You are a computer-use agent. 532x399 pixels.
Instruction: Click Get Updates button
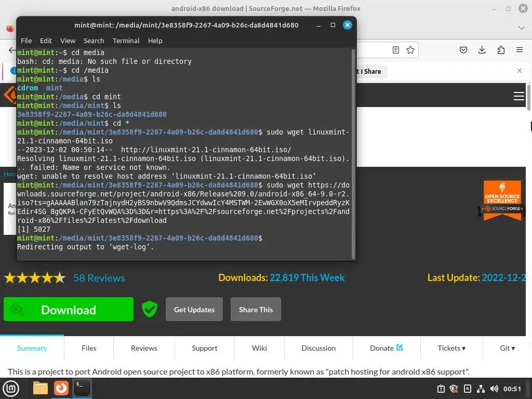(x=194, y=309)
